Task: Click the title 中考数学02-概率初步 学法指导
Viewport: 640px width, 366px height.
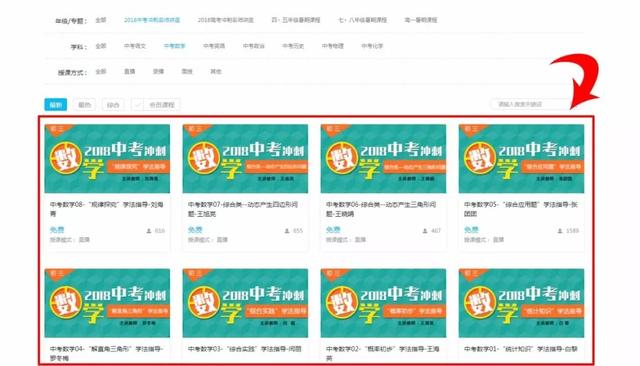Action: pos(382,353)
